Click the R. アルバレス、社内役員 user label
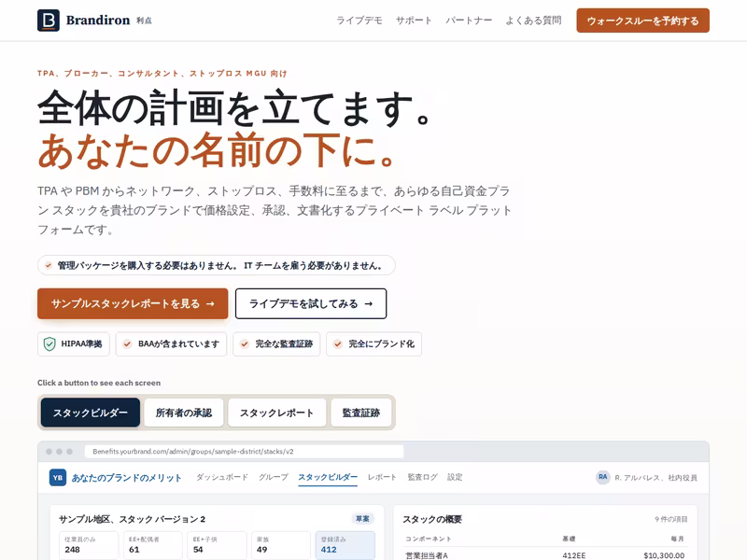The width and height of the screenshot is (747, 560). tap(656, 478)
